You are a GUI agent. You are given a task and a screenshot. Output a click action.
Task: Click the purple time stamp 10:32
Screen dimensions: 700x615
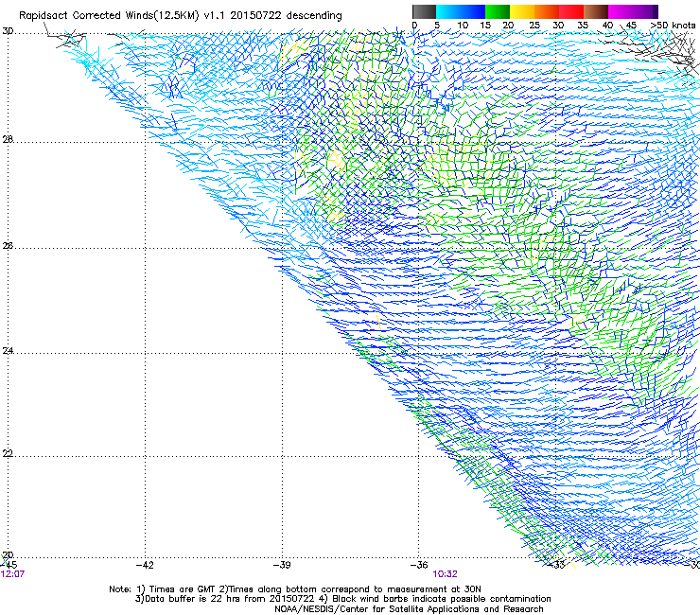(445, 574)
